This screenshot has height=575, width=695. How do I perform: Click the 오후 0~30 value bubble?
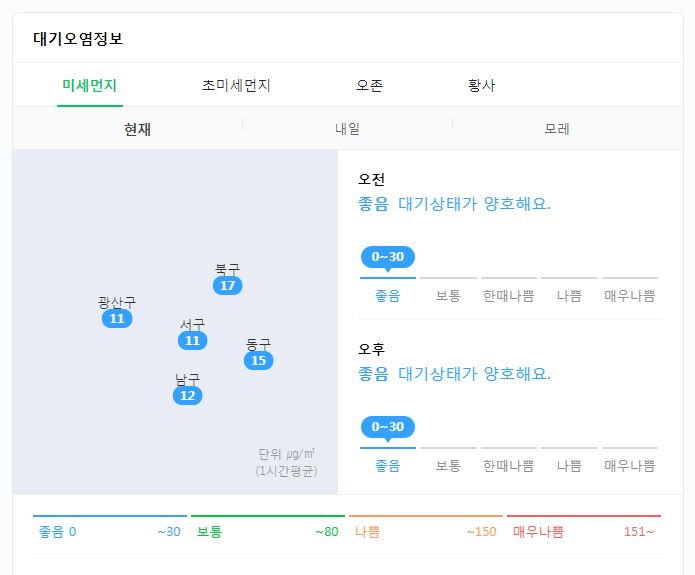click(388, 426)
